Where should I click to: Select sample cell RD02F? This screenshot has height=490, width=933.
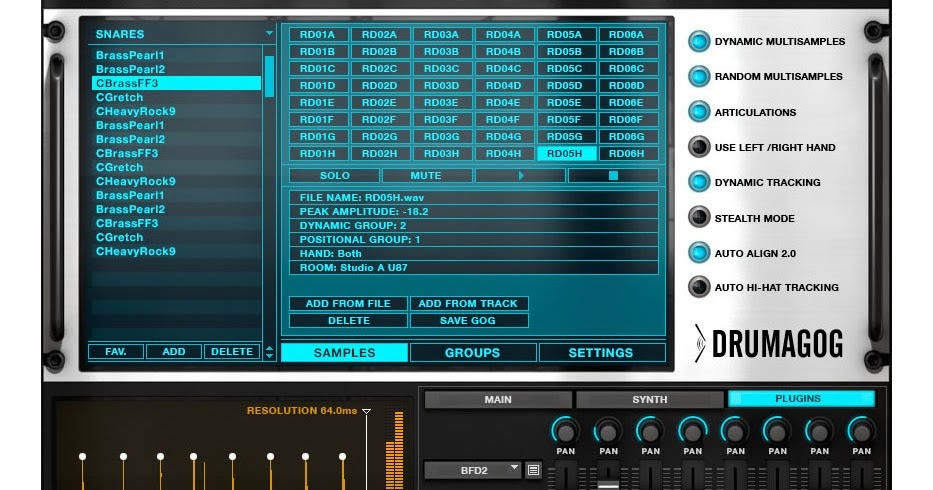click(x=380, y=120)
